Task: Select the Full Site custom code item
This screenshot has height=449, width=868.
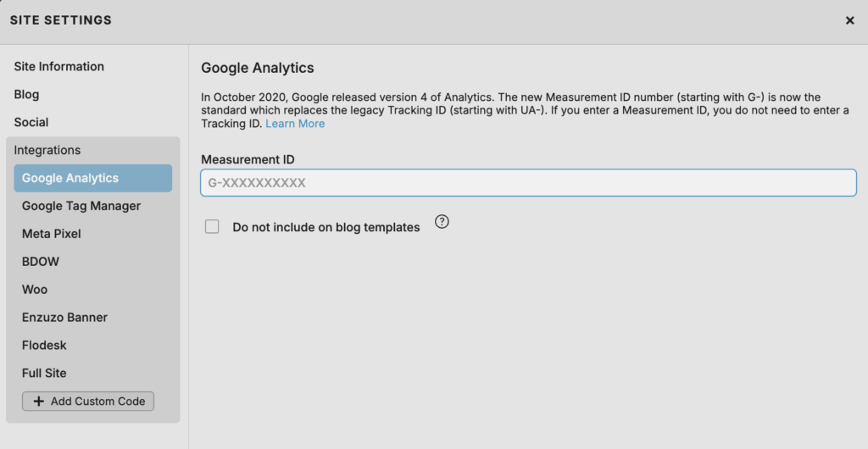Action: tap(44, 374)
